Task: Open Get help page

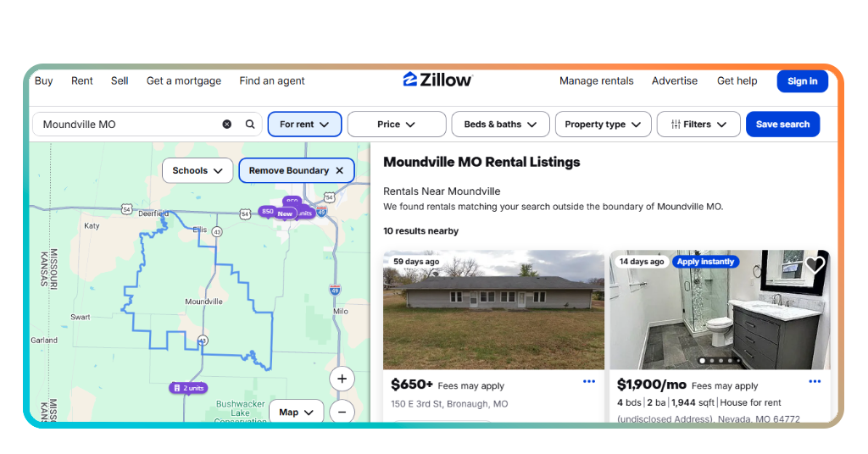Action: (737, 80)
